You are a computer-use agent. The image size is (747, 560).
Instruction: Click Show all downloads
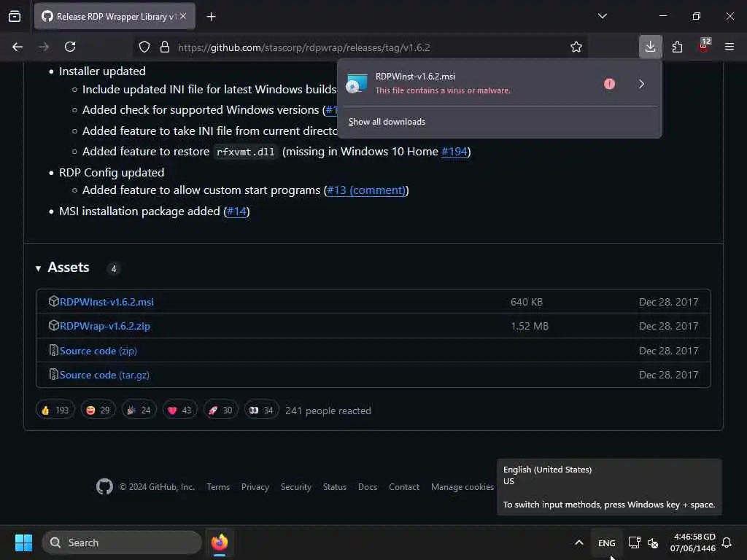tap(387, 122)
